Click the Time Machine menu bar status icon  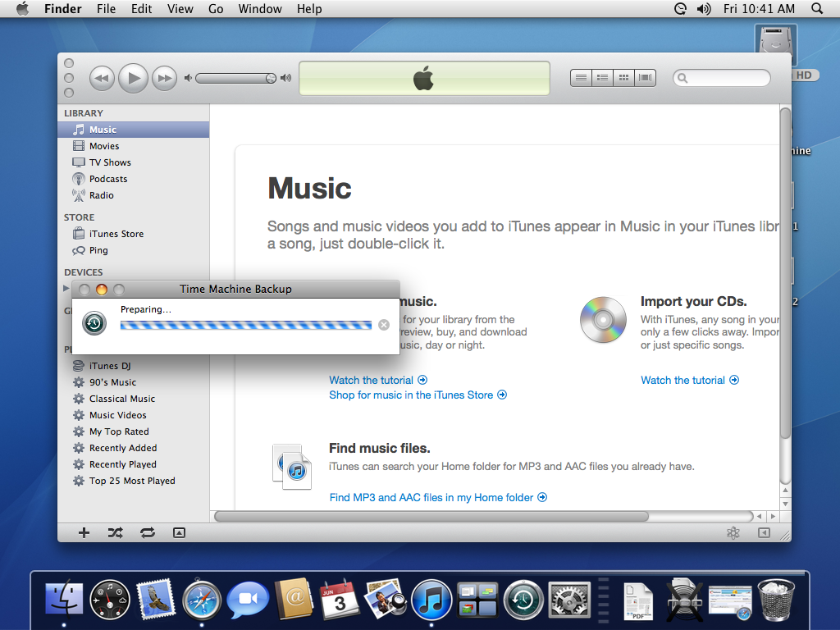680,8
